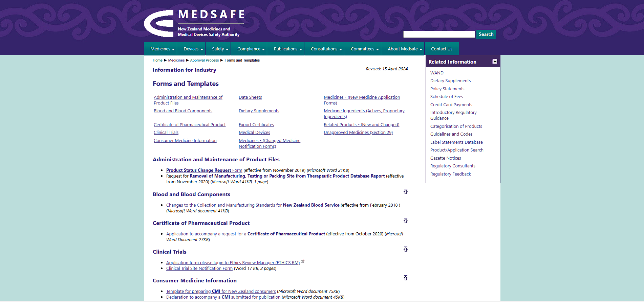Viewport: 644px width, 302px height.
Task: Jump to the Export Certificates section
Action: coord(256,125)
